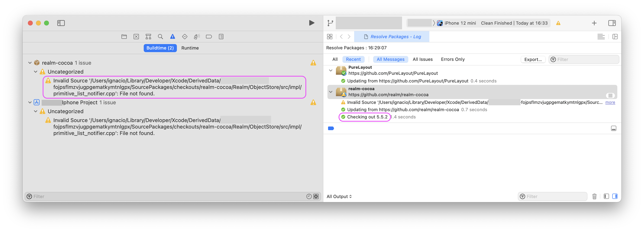Click the trash icon to clear console
This screenshot has height=232, width=644.
(x=594, y=196)
